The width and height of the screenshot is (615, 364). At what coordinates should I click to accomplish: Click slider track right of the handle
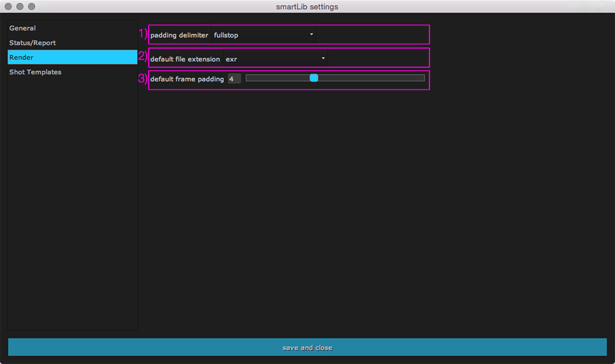click(375, 78)
